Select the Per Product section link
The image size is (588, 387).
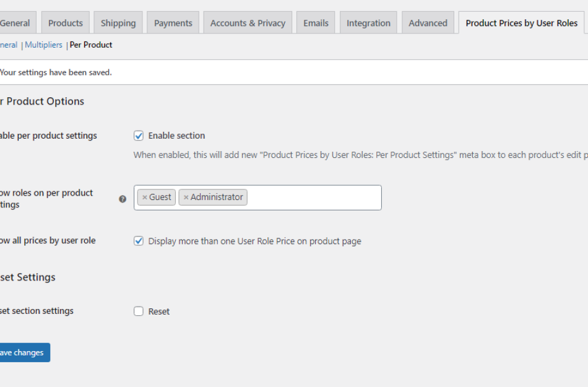tap(90, 45)
